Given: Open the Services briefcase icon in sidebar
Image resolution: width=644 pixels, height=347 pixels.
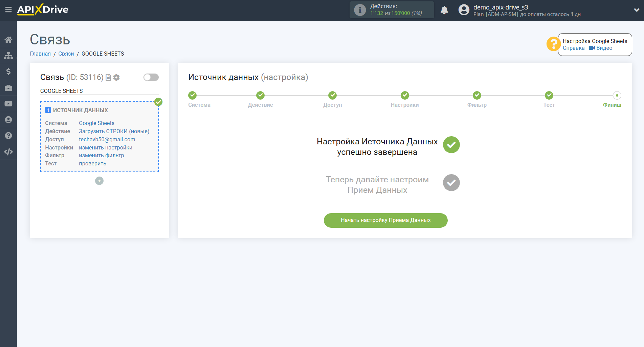Looking at the screenshot, I should pos(8,87).
